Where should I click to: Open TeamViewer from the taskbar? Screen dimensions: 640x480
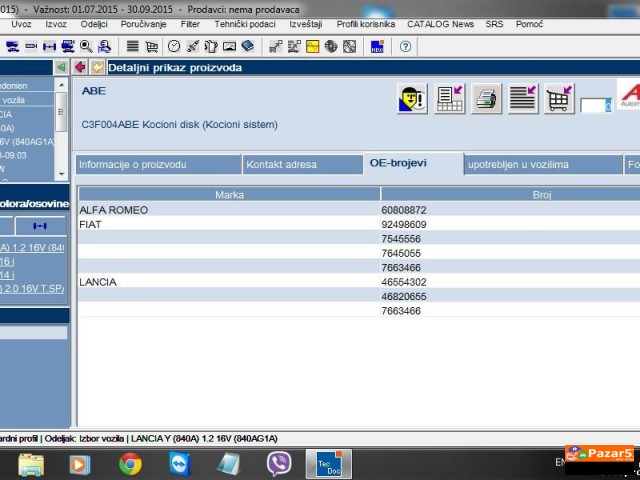point(180,464)
